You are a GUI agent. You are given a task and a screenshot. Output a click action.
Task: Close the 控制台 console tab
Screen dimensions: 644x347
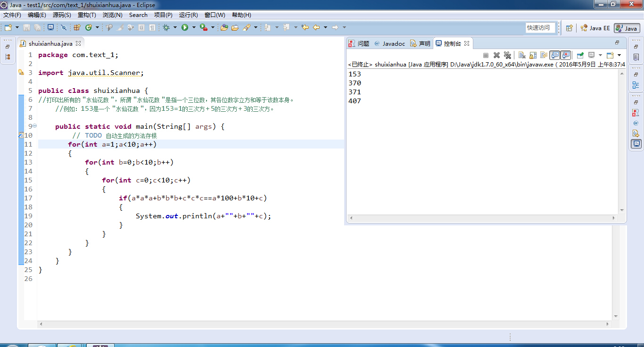467,43
